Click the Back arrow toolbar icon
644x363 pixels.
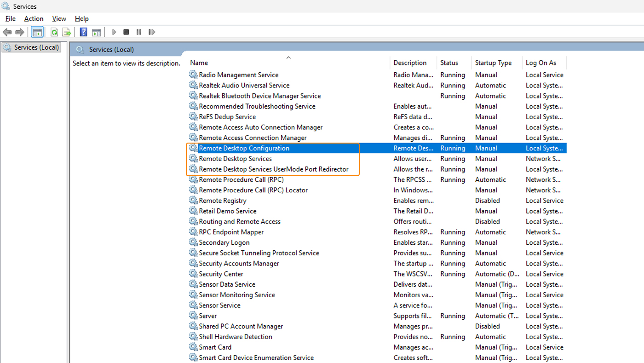click(x=7, y=32)
